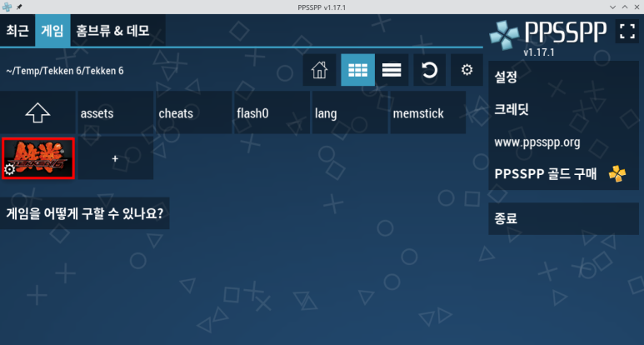
Task: Toggle fullscreen mode icon
Action: (627, 31)
